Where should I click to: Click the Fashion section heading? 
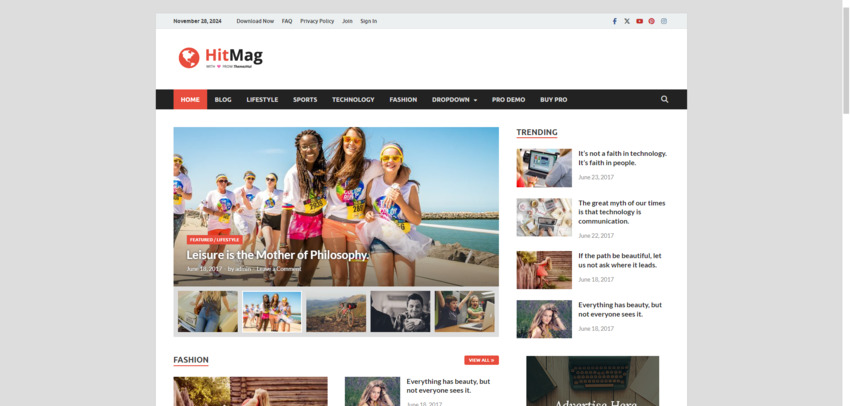191,360
